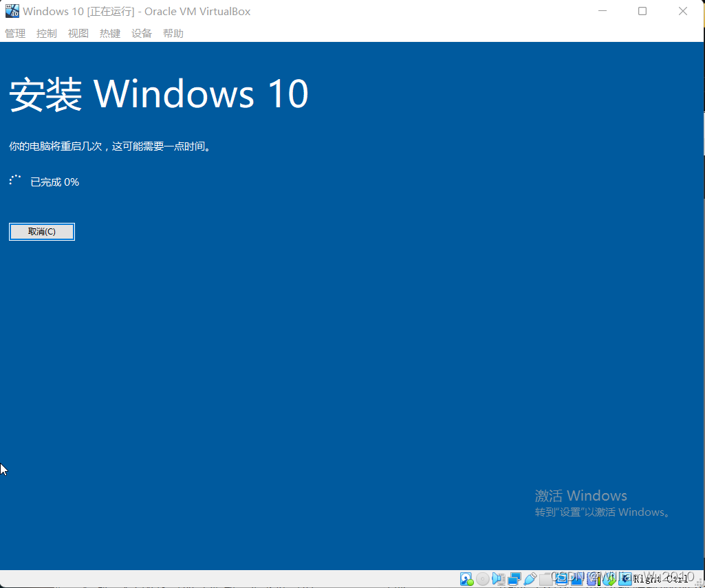Click the network adapter status icon

tap(514, 579)
